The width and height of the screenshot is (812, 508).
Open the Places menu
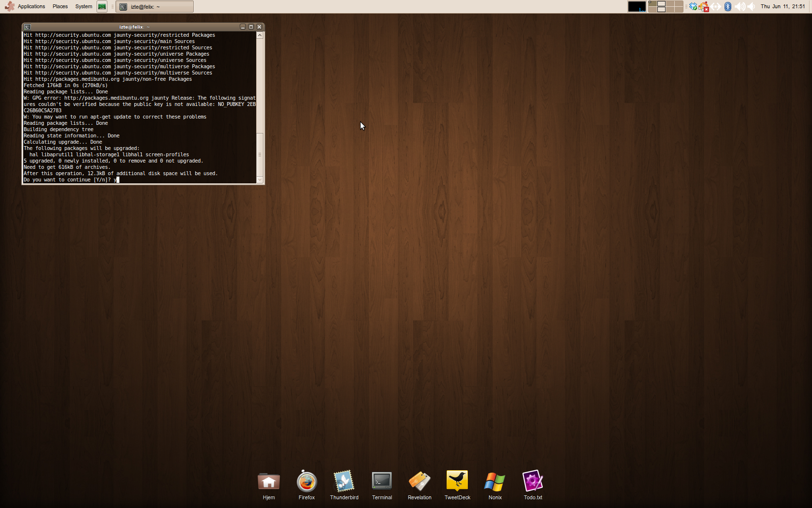tap(60, 6)
